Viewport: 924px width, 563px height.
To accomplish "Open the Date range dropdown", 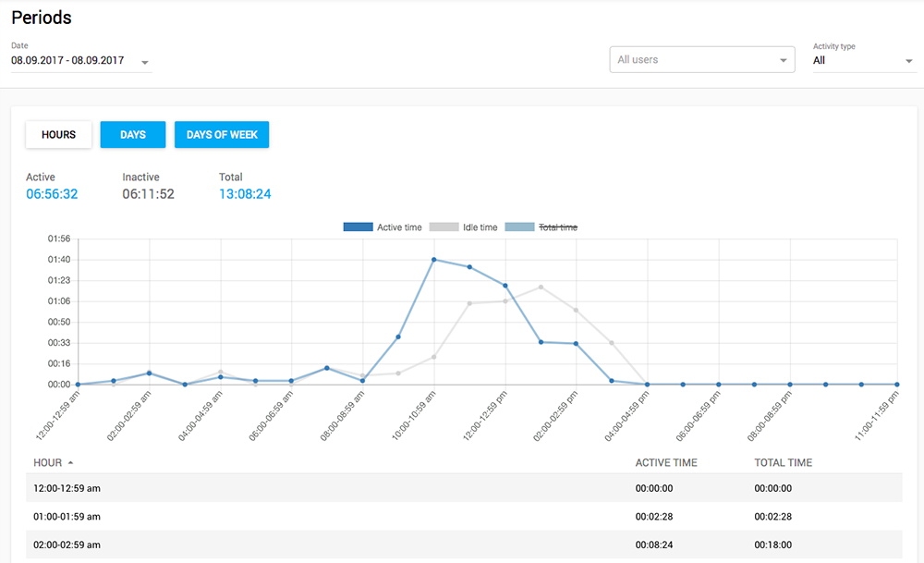I will [x=80, y=61].
